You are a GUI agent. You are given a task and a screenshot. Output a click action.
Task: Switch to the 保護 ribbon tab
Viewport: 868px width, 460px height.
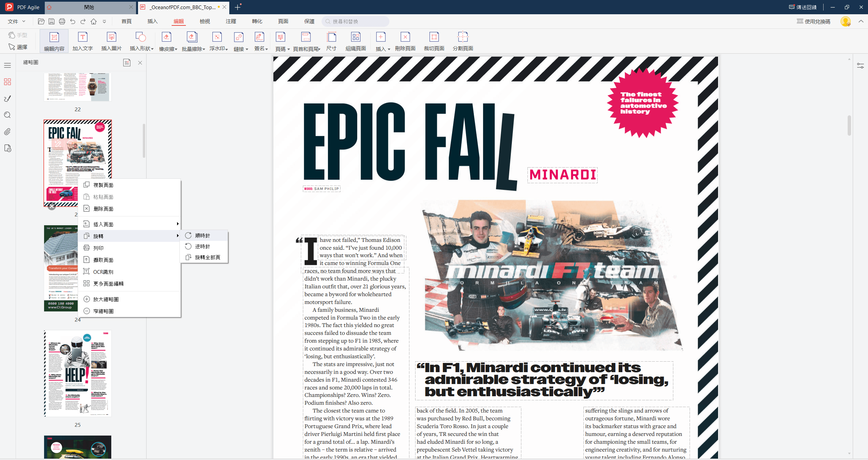pos(309,21)
